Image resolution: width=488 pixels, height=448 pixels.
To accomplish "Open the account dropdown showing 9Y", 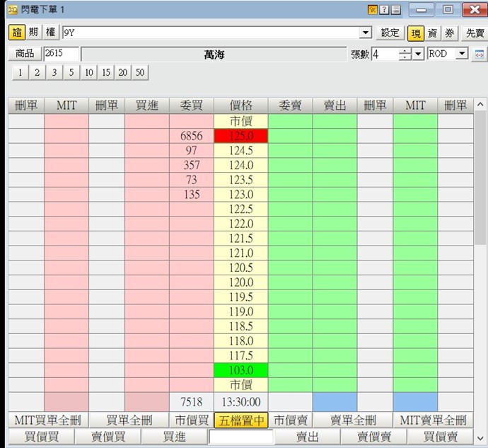I will pyautogui.click(x=365, y=33).
